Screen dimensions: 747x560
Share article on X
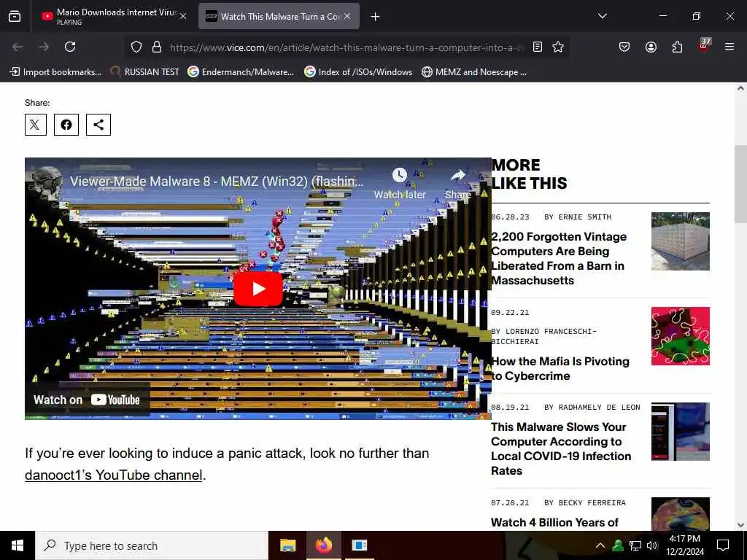point(36,125)
